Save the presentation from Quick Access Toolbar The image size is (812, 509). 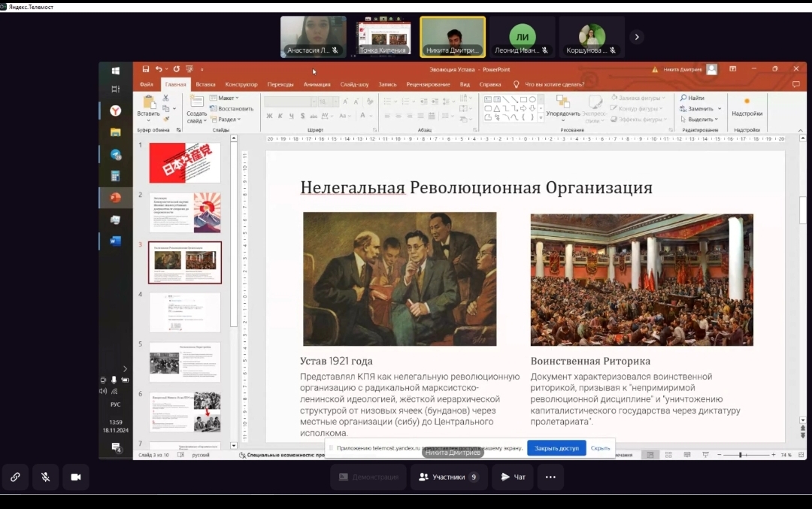146,69
